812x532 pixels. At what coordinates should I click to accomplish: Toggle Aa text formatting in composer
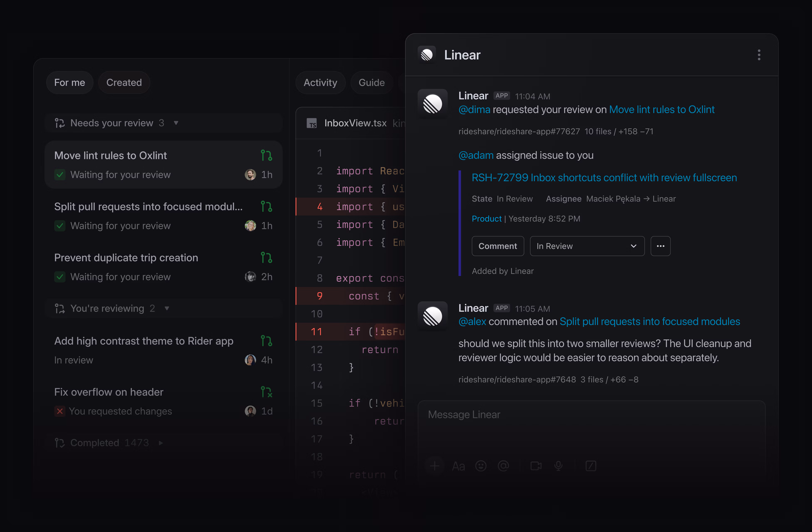pos(458,466)
